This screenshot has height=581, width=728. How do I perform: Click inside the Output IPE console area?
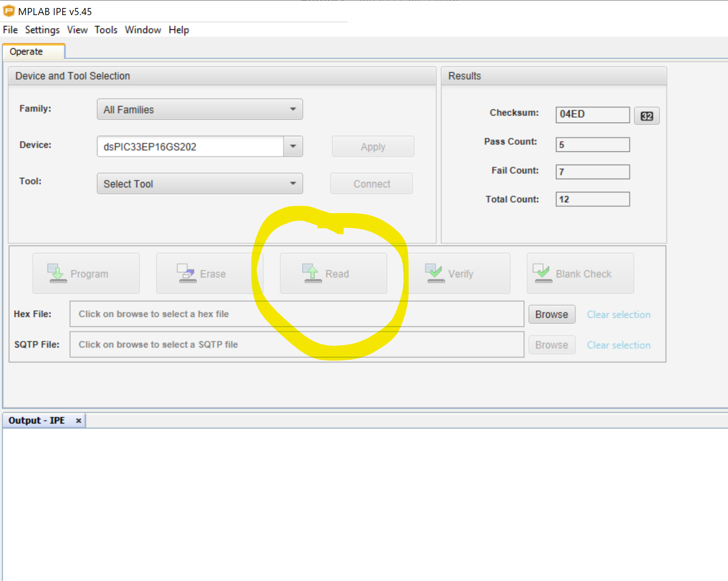365,504
